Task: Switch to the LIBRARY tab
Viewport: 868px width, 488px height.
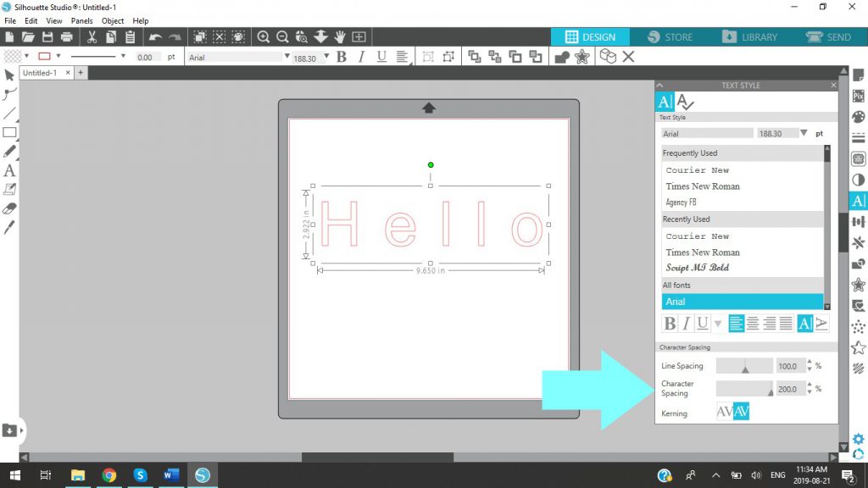Action: click(750, 37)
